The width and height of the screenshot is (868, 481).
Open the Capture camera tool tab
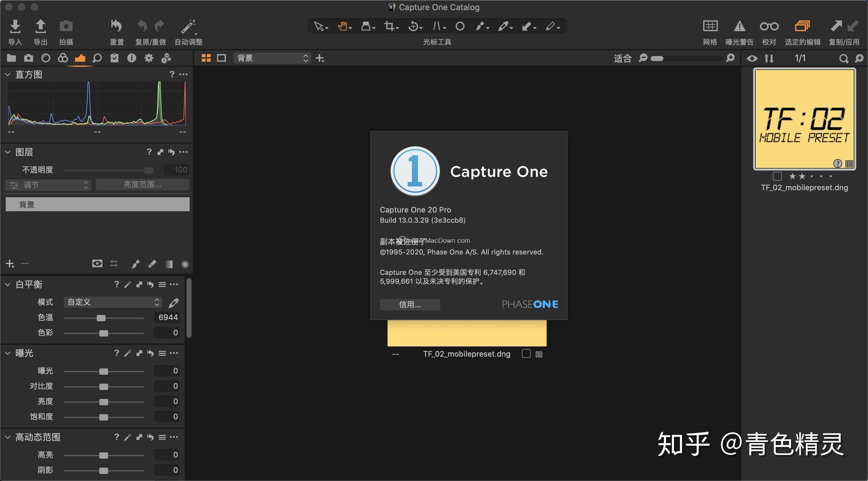click(x=29, y=58)
